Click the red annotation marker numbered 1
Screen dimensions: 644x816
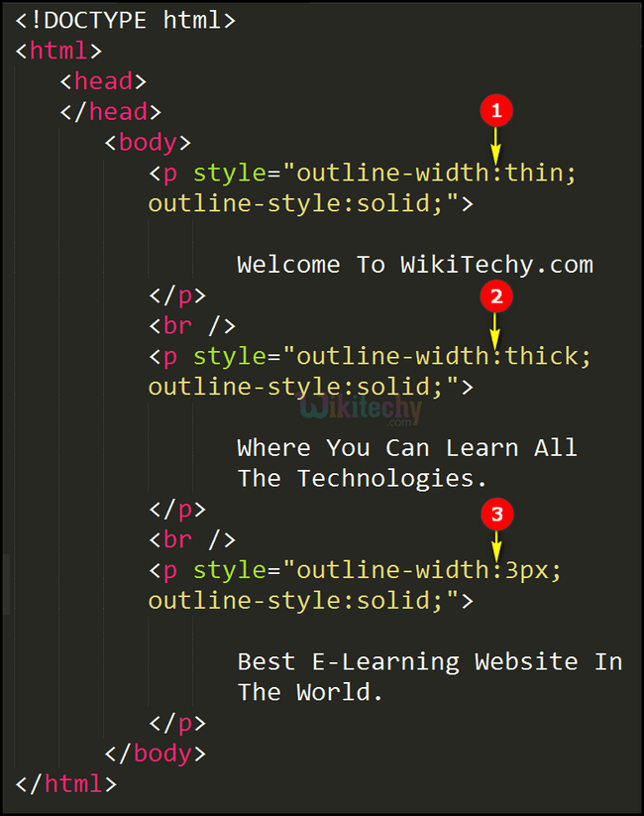point(496,112)
